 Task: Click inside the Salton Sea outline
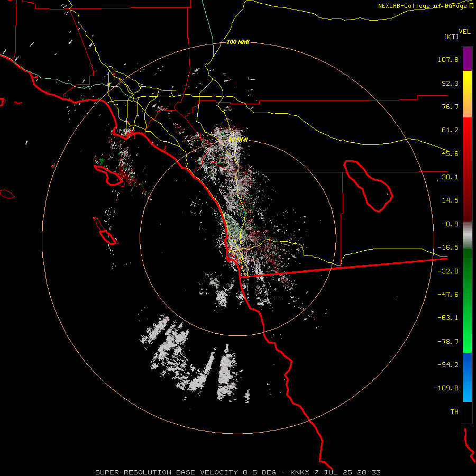coord(368,187)
